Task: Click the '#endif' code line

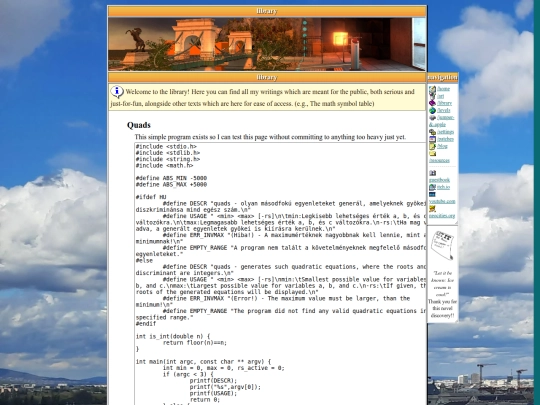Action: [146, 324]
